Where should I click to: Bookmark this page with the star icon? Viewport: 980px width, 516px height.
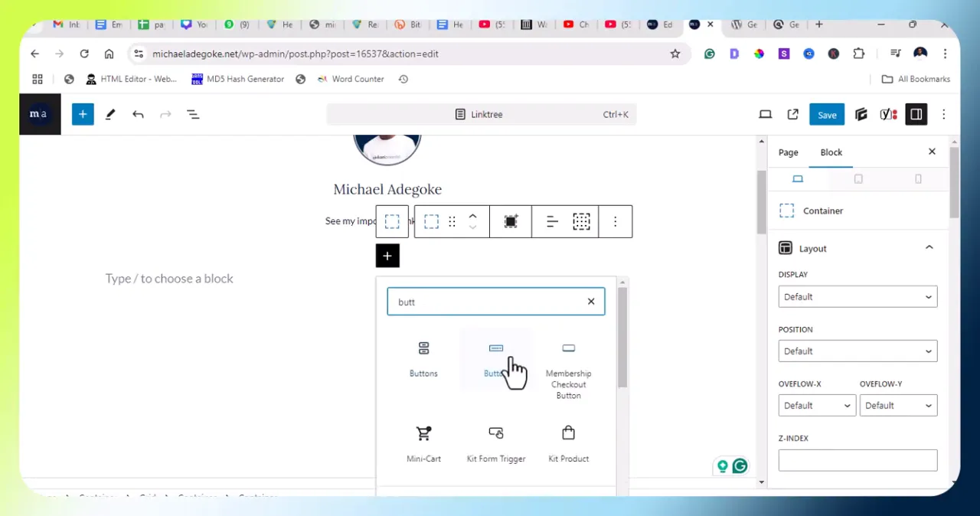pyautogui.click(x=675, y=54)
